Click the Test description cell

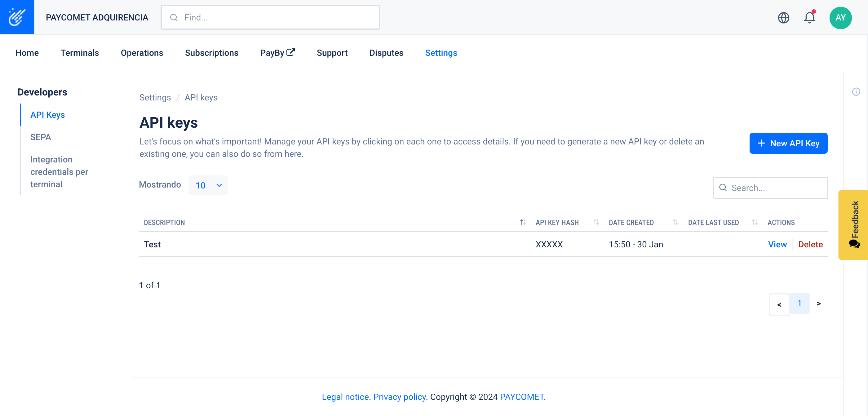[152, 244]
